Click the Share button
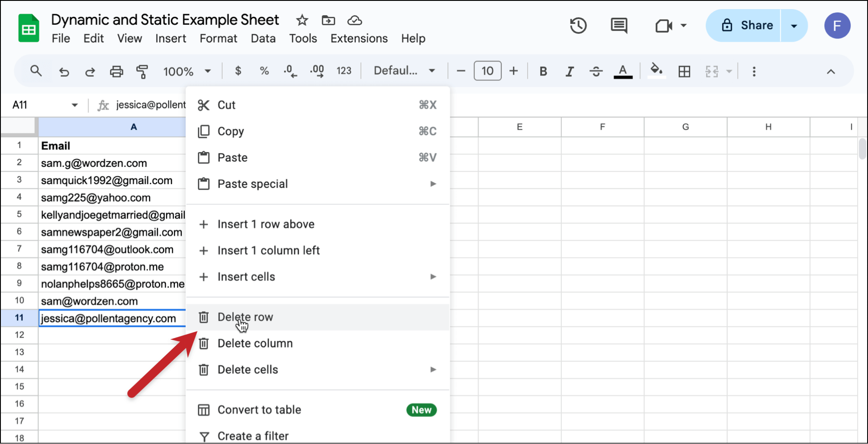Image resolution: width=868 pixels, height=444 pixels. [x=743, y=26]
